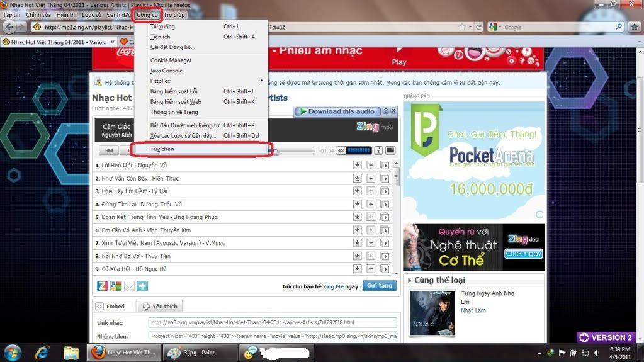Viewport: 644px width, 362px height.
Task: Open the Windows Start button
Action: coord(13,353)
